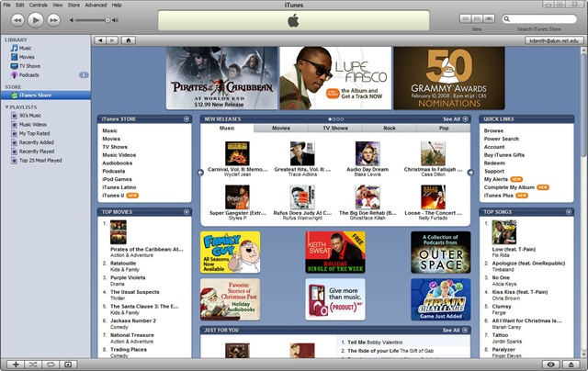The height and width of the screenshot is (371, 588).
Task: Mute using the low-volume speaker icon
Action: [x=72, y=20]
